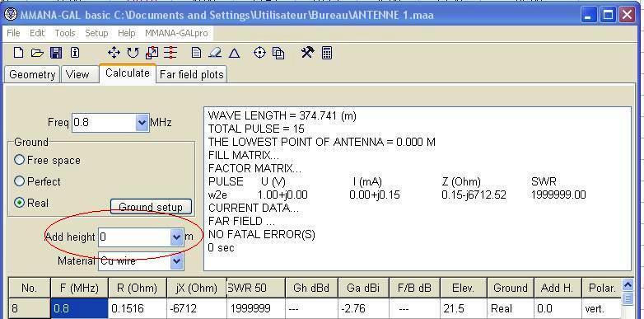Viewport: 644px width, 319px height.
Task: Click the eraser icon in toolbar
Action: tap(215, 53)
